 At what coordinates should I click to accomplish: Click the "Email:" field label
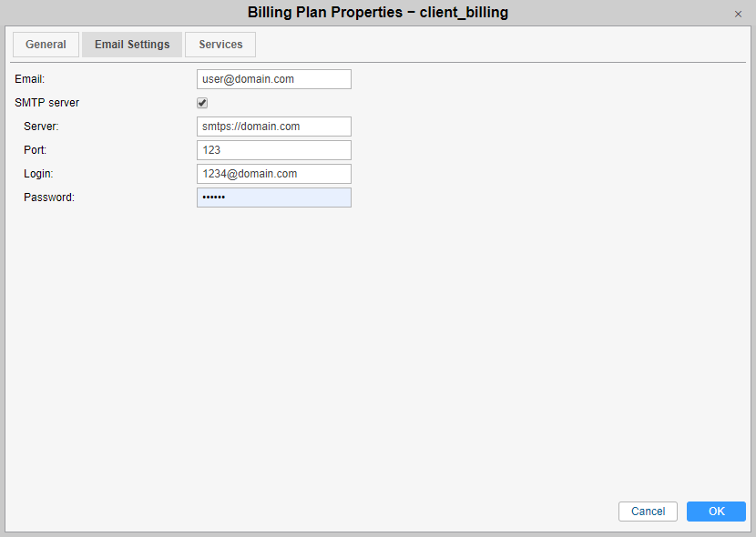[29, 79]
